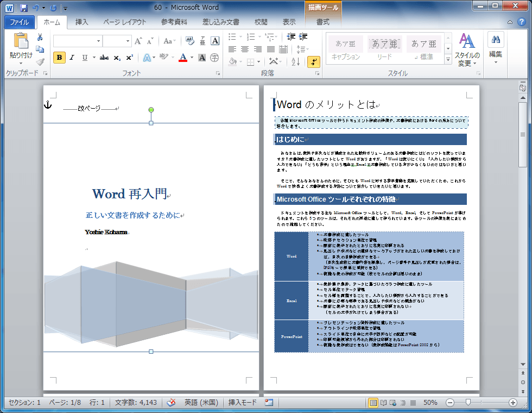532x413 pixels.
Task: Open underline style dropdown arrow
Action: [94, 58]
